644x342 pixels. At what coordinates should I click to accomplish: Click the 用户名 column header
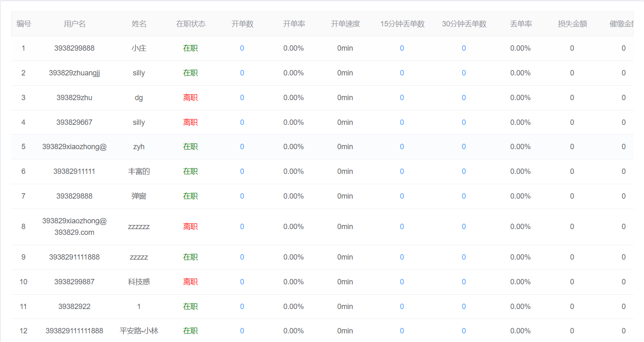[x=75, y=24]
